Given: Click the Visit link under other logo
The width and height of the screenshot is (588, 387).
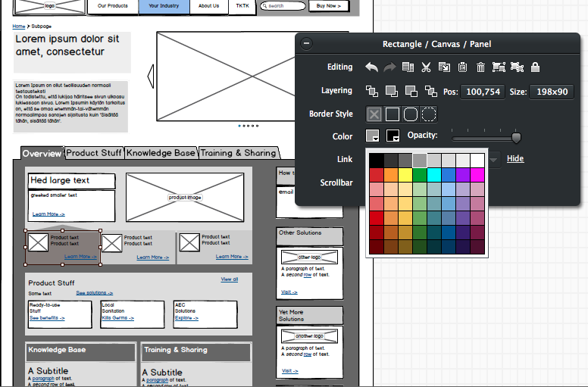Looking at the screenshot, I should [x=289, y=292].
